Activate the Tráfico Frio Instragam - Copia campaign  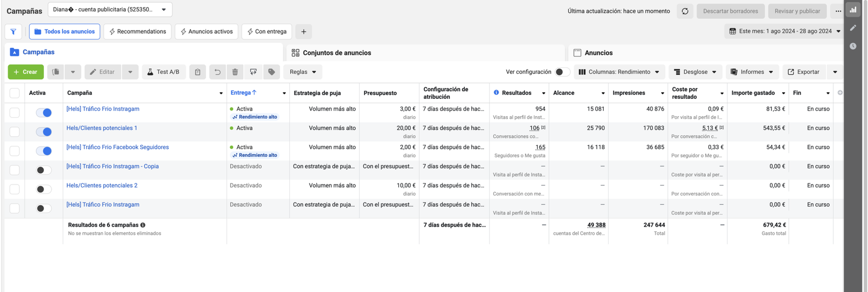pos(44,170)
